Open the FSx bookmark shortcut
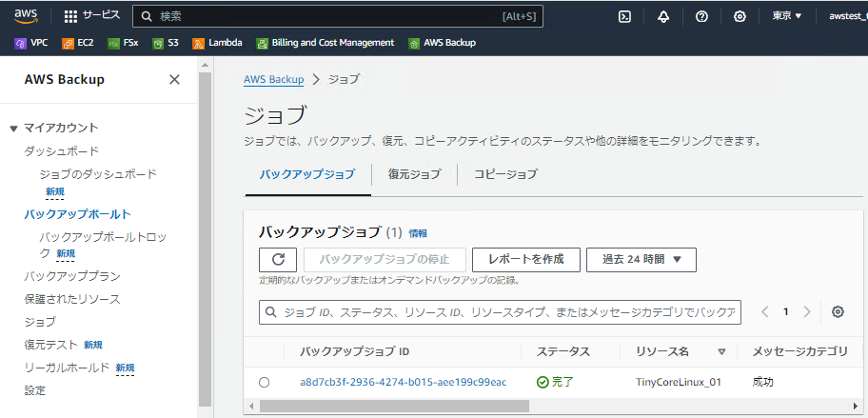868x418 pixels. point(123,43)
